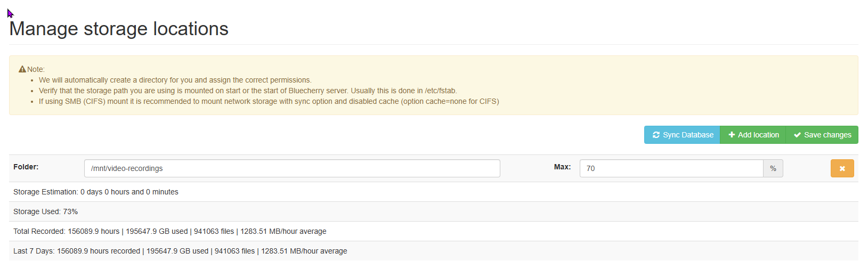
Task: Click the Max: label
Action: pos(562,167)
